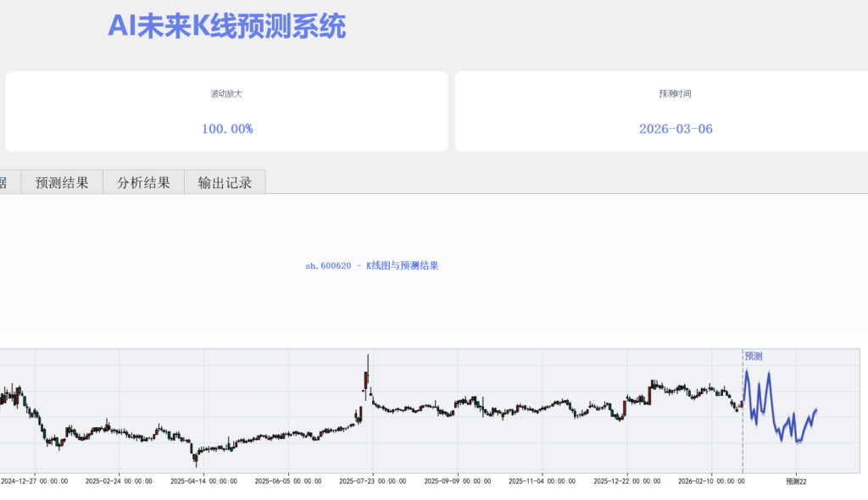
Task: Click the 预测时间 card label
Action: pyautogui.click(x=675, y=94)
